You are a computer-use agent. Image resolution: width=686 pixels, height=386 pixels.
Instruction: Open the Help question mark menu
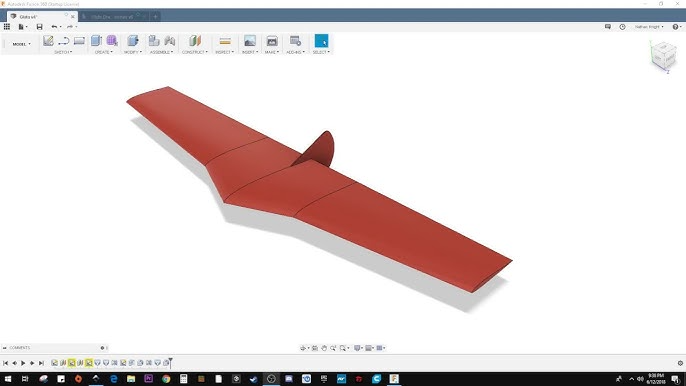point(676,27)
